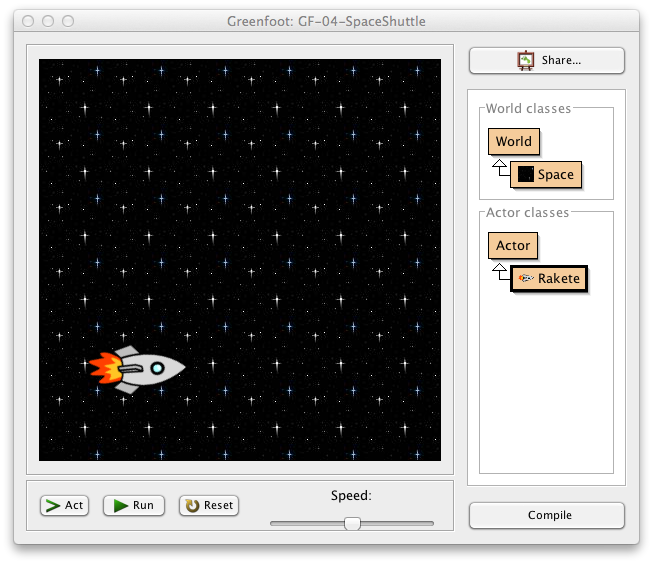Click the small rocket thumbnail in Rakete class
The width and height of the screenshot is (653, 564).
coord(526,278)
